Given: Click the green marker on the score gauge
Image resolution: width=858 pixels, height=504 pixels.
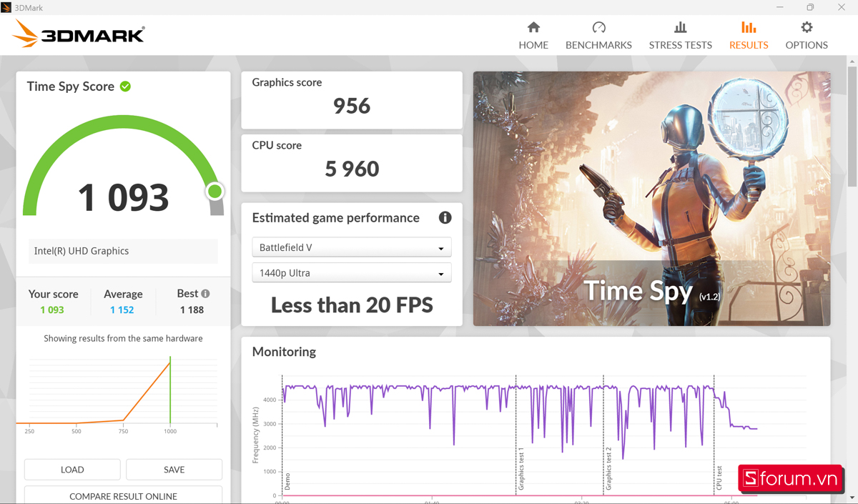Looking at the screenshot, I should tap(214, 191).
